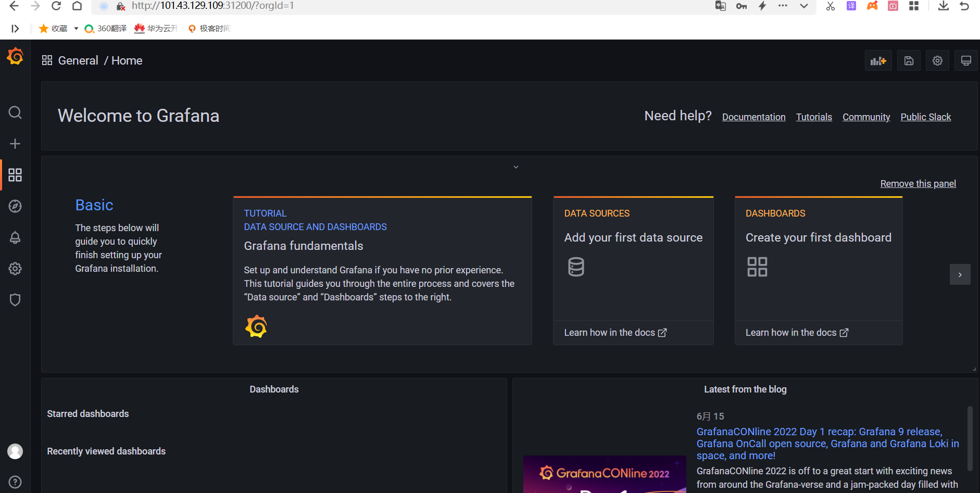The height and width of the screenshot is (493, 980).
Task: Click the Recently viewed dashboards heading
Action: click(106, 451)
